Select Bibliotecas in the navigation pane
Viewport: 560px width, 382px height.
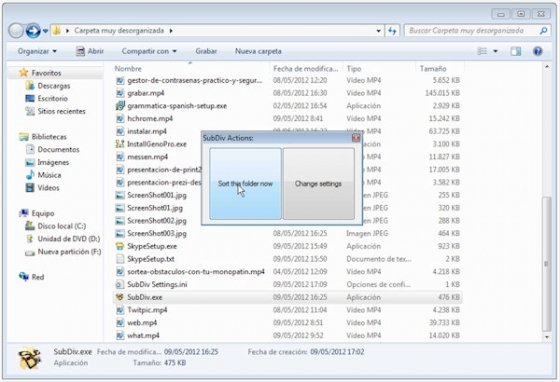(49, 137)
